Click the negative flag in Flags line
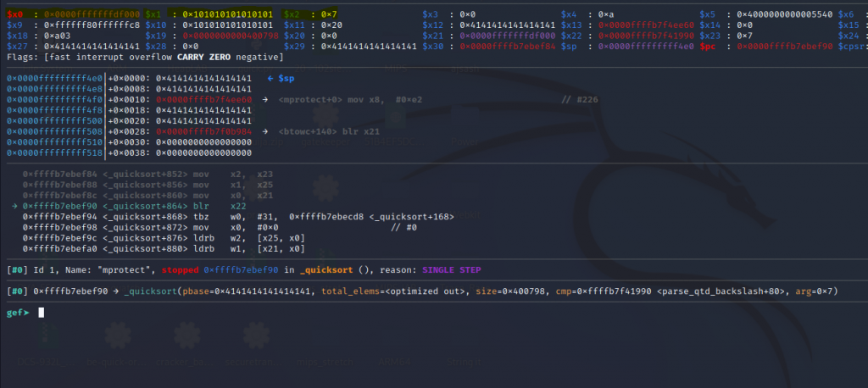This screenshot has width=868, height=388. click(256, 57)
